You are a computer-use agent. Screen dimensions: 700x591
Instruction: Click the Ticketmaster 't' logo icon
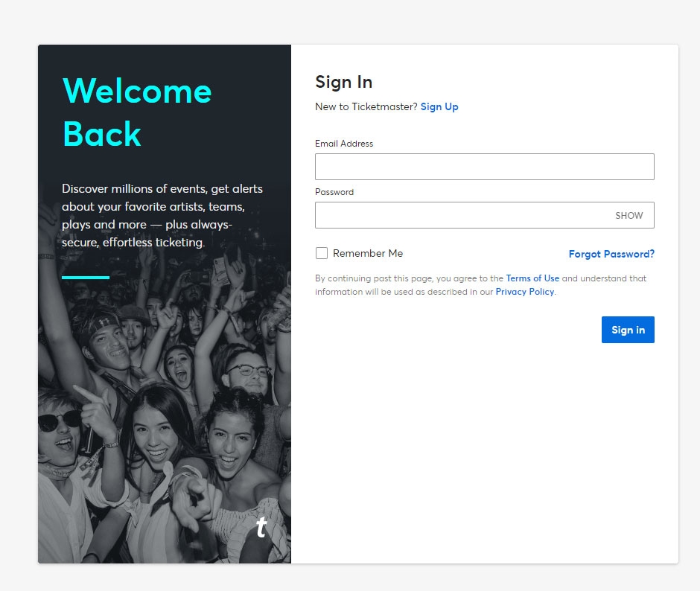click(x=261, y=527)
